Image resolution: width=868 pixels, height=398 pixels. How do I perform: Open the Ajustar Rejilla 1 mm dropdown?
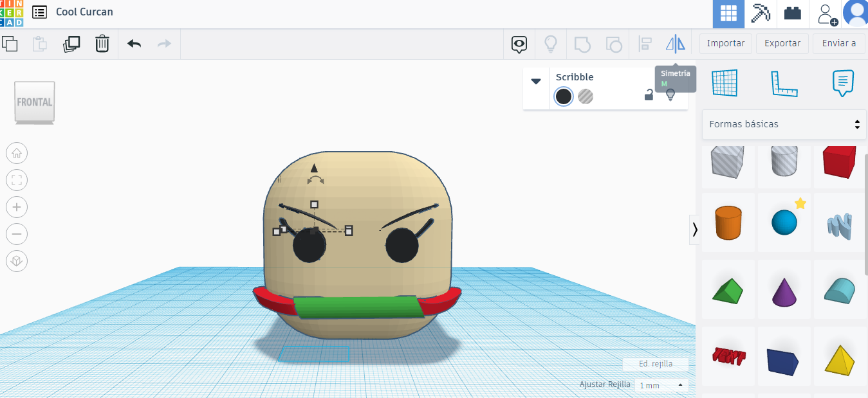pos(661,385)
